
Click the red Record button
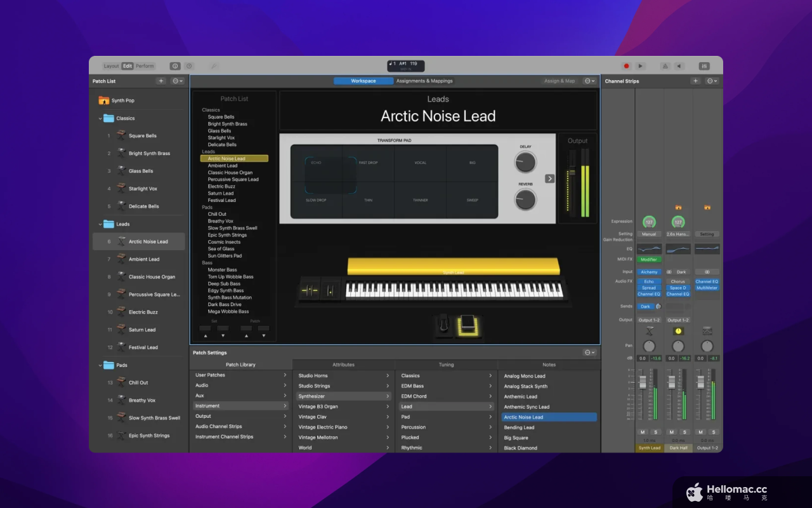click(x=626, y=66)
